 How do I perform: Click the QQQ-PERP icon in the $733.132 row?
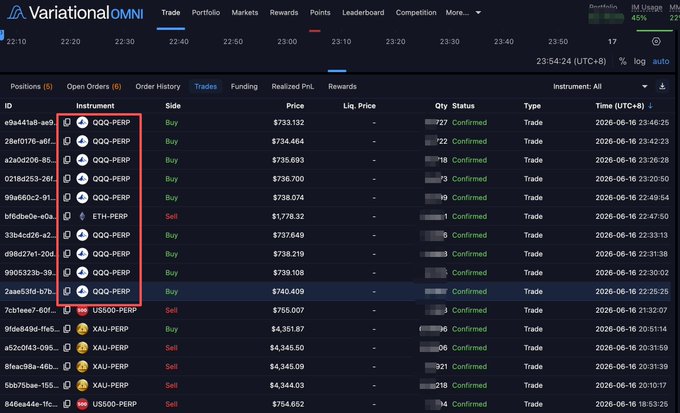tap(82, 122)
